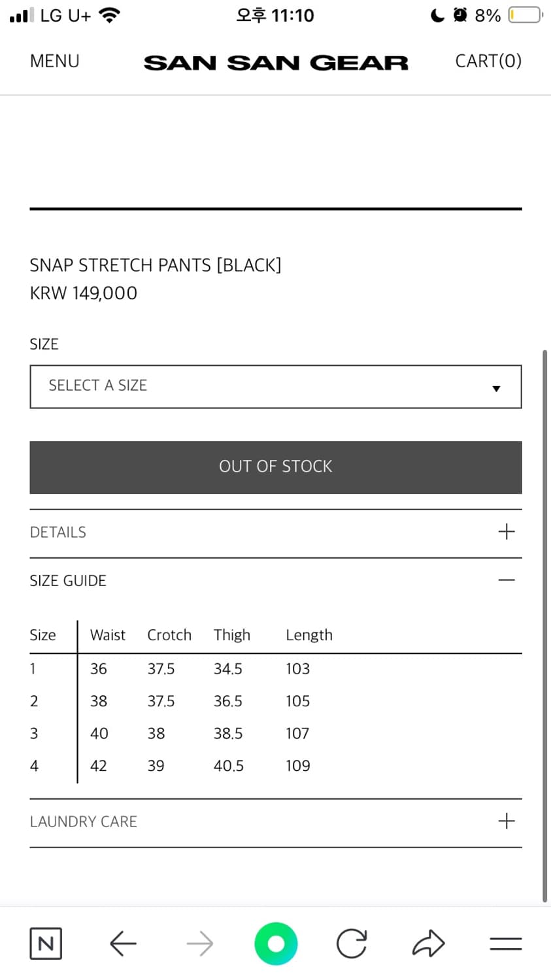Open the SELECT A SIZE dropdown
The image size is (551, 980).
276,387
